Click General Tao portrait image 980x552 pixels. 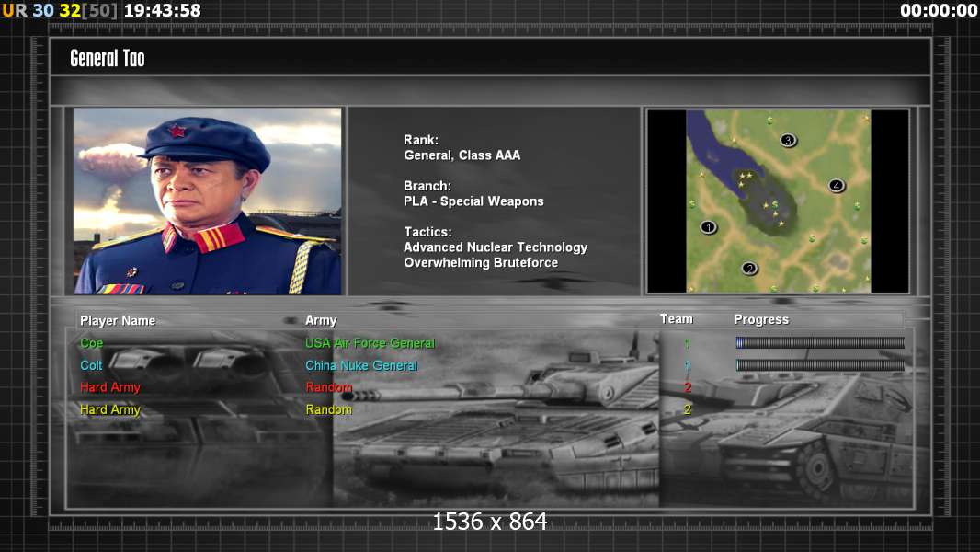tap(208, 201)
